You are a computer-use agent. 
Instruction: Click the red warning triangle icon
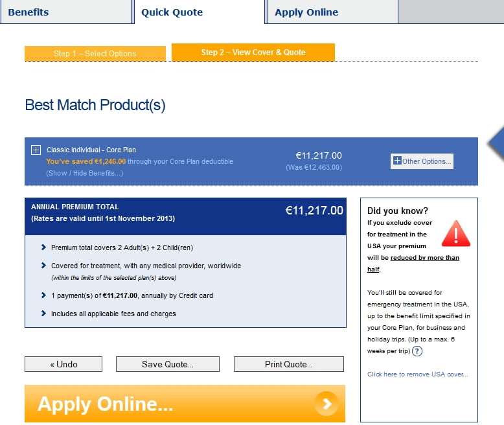coord(455,234)
